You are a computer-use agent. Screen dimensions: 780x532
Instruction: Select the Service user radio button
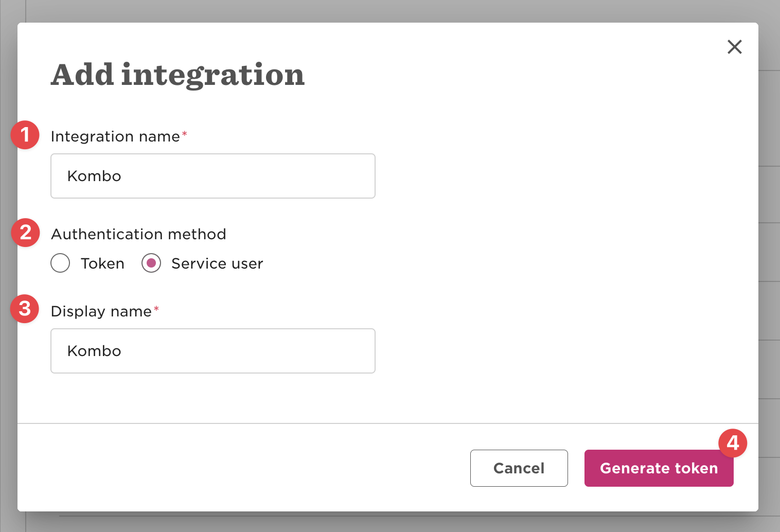coord(151,263)
